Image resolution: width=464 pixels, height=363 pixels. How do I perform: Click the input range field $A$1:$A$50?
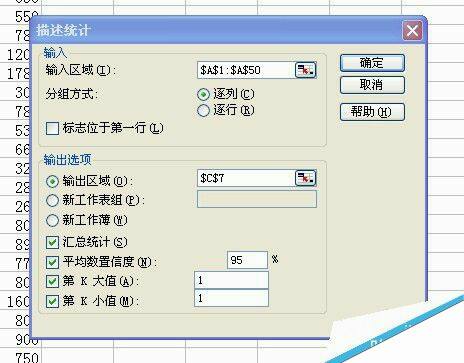(246, 70)
